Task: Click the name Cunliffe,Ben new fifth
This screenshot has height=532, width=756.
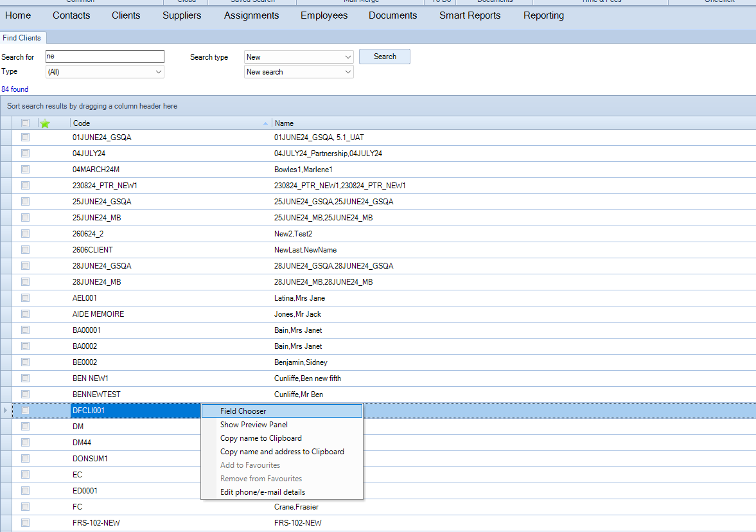Action: tap(308, 378)
